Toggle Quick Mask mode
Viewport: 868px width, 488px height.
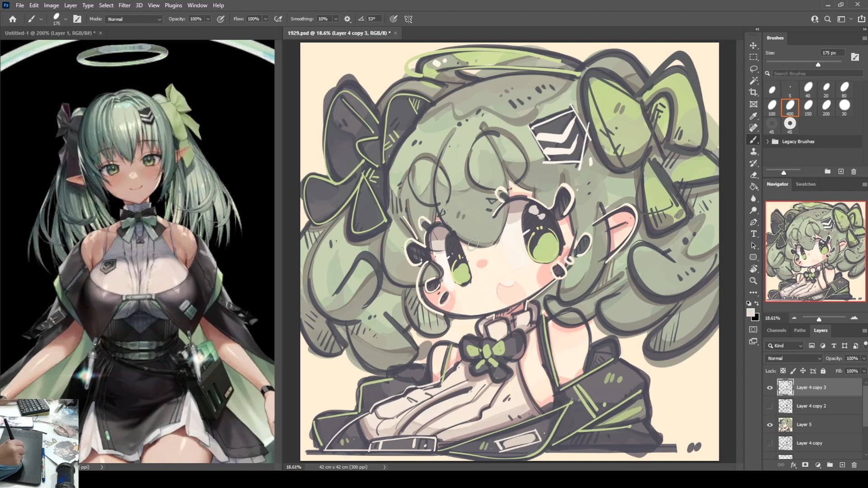[753, 329]
